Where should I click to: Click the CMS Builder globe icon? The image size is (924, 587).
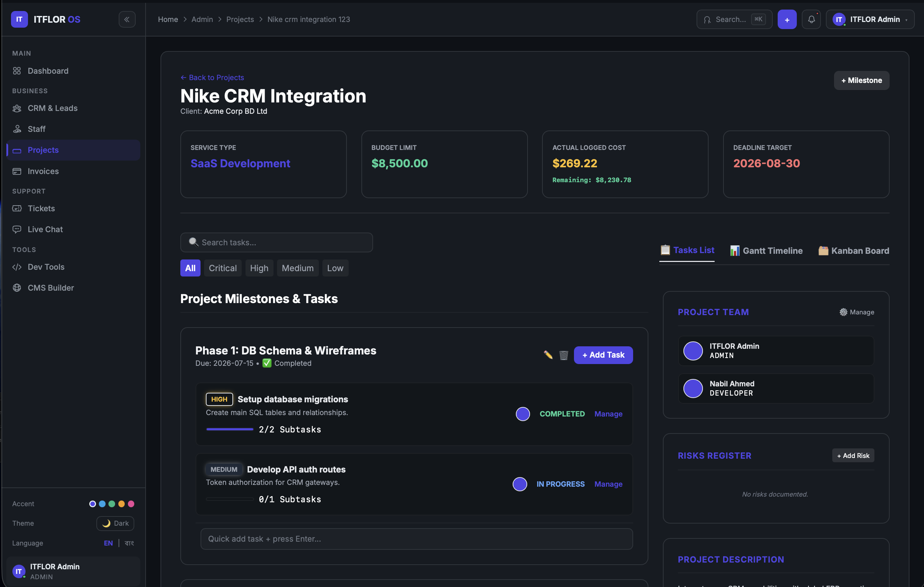[x=17, y=287]
